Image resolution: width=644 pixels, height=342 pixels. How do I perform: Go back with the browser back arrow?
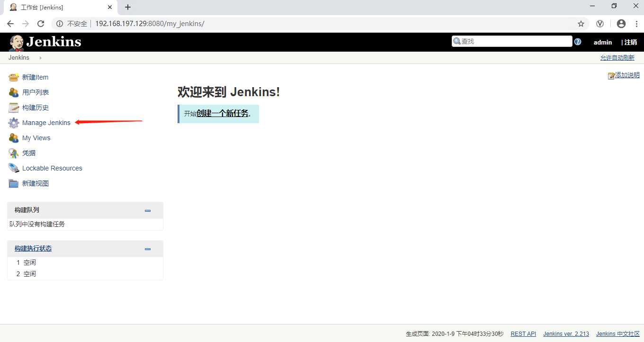10,24
